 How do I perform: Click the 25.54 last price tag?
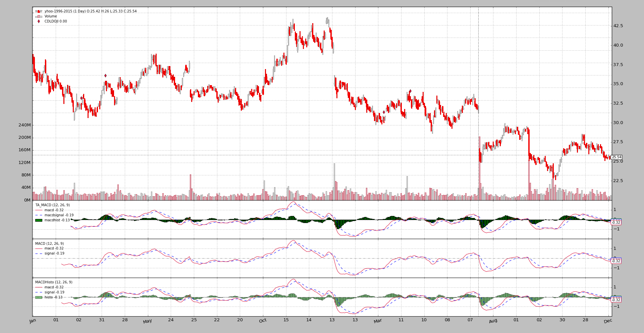616,157
